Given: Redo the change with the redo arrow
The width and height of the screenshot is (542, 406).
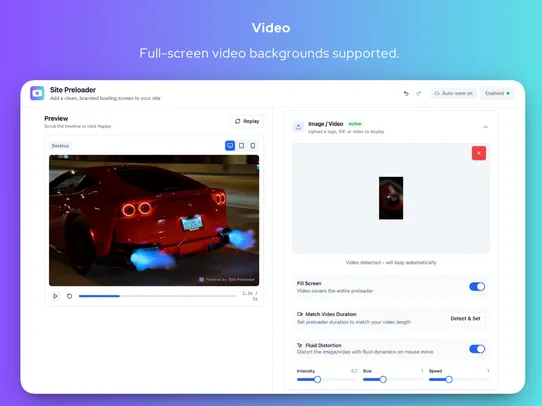Looking at the screenshot, I should 419,93.
